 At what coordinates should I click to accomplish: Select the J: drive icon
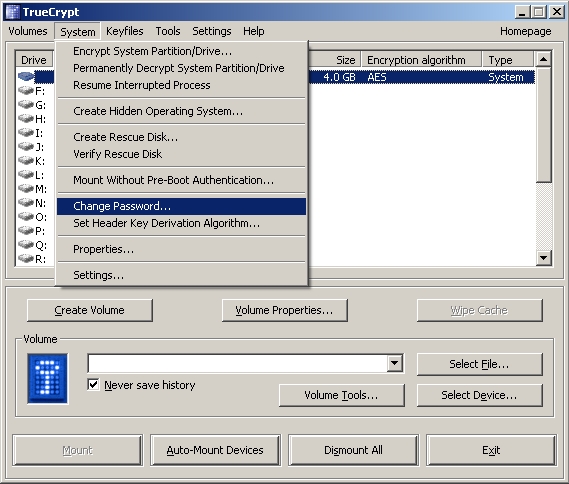click(26, 147)
